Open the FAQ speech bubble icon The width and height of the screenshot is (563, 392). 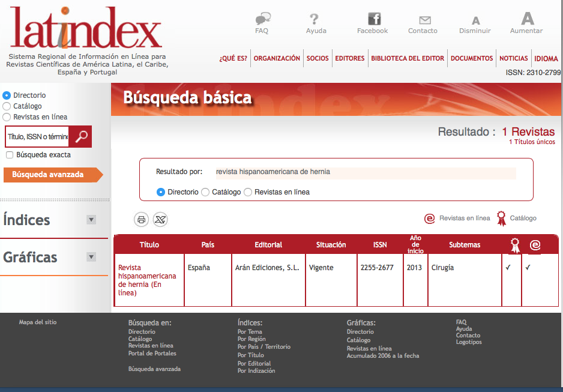tap(263, 18)
